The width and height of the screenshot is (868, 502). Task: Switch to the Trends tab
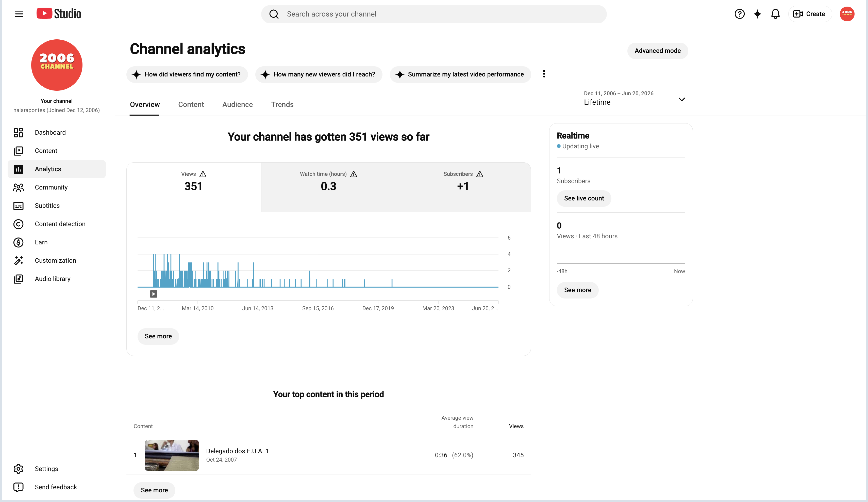coord(282,104)
